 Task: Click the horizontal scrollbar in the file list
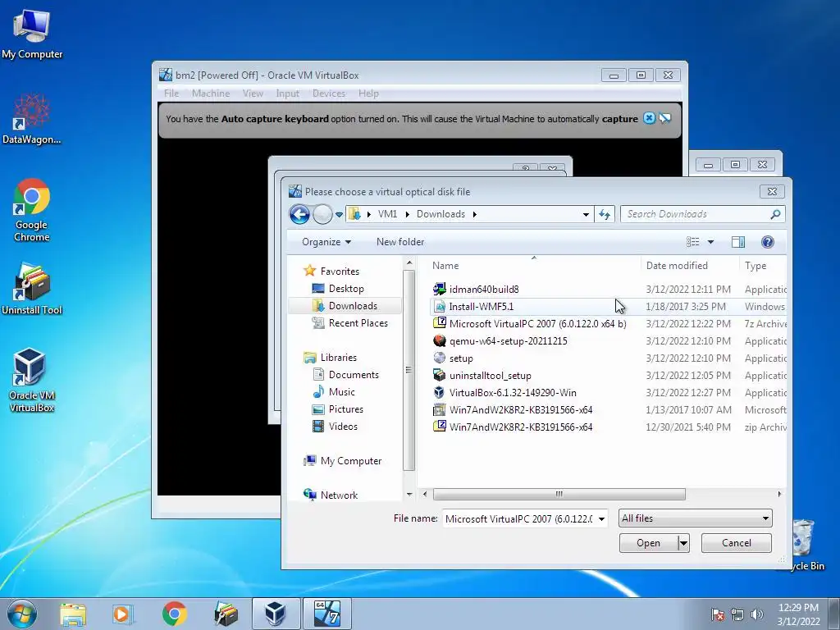(559, 494)
